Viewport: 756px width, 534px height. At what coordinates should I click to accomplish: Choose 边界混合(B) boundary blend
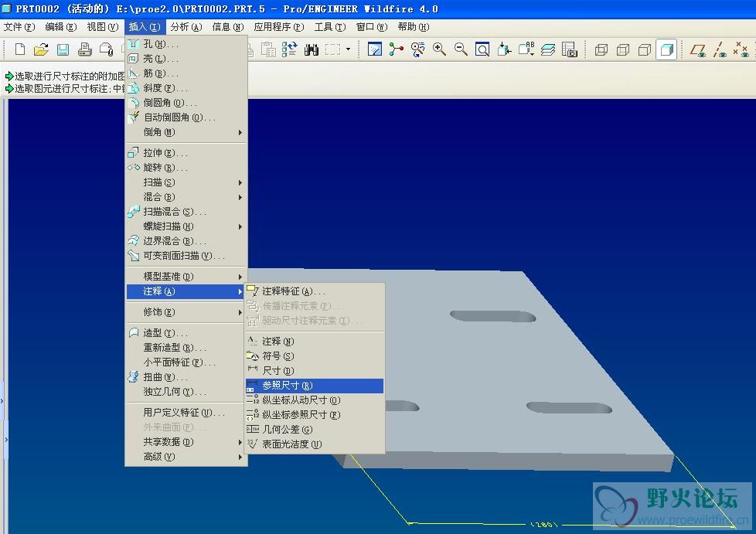point(186,241)
